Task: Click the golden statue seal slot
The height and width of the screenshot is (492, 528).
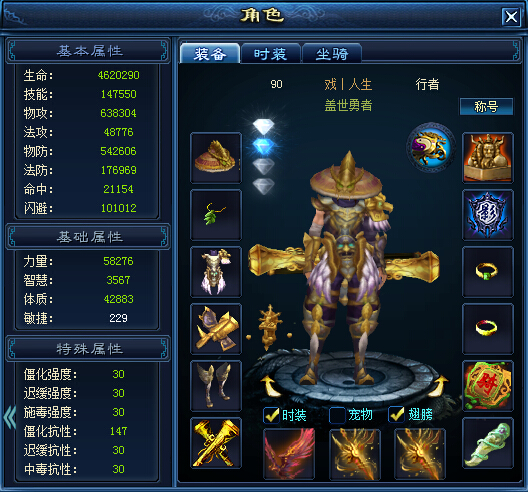Action: [488, 158]
